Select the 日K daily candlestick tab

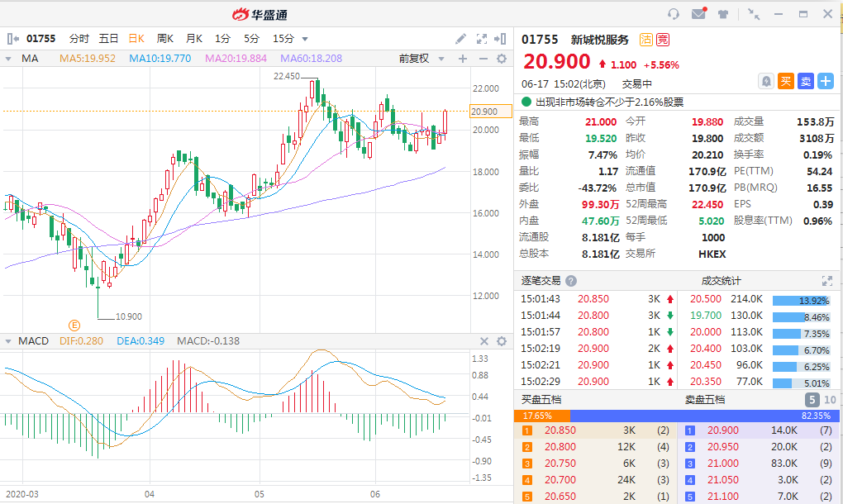tap(136, 39)
